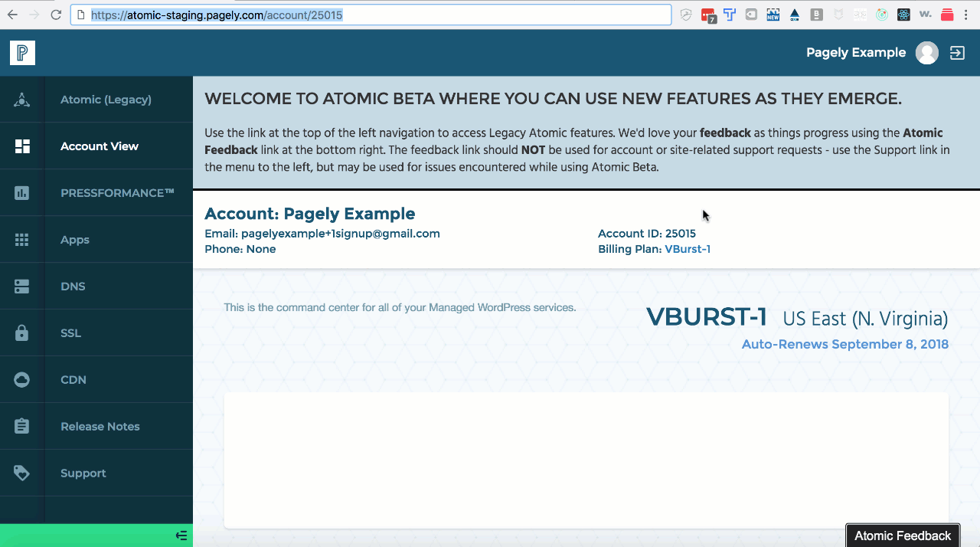Click the Pagely Example account name
The image size is (980, 547).
tap(856, 53)
